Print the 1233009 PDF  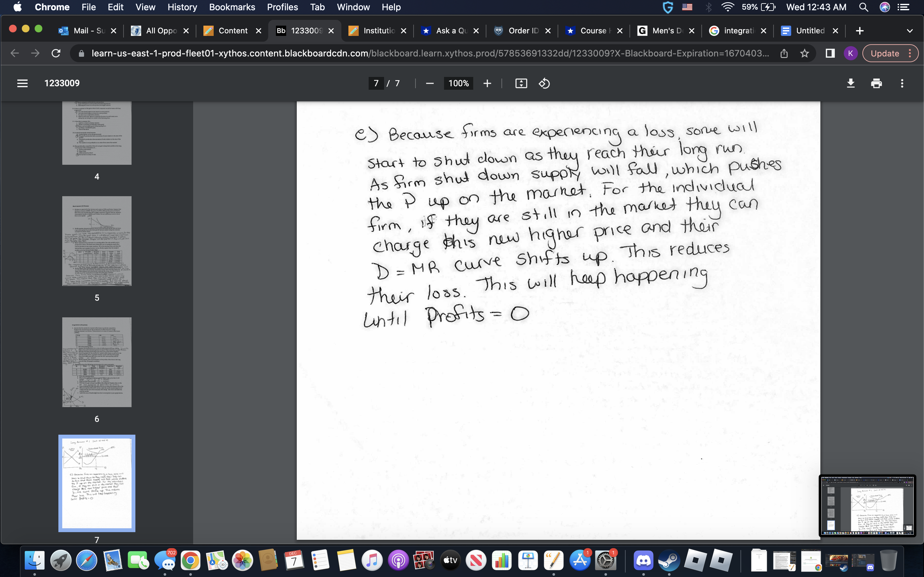(877, 83)
